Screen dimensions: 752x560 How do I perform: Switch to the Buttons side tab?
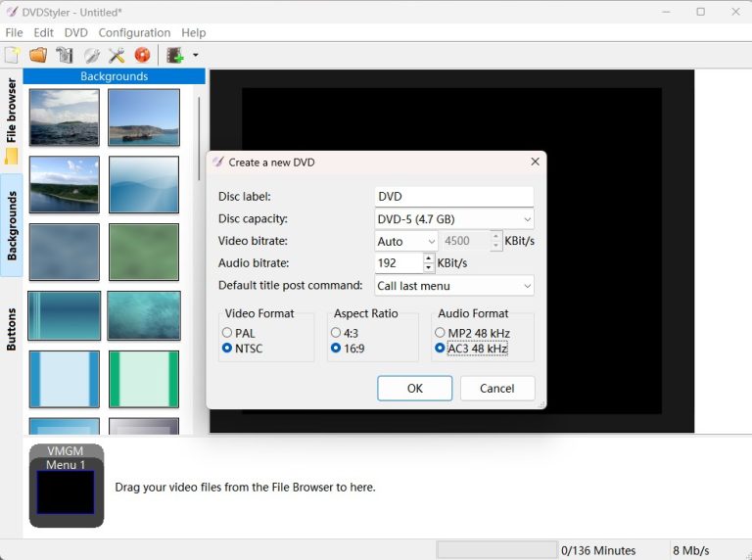12,329
